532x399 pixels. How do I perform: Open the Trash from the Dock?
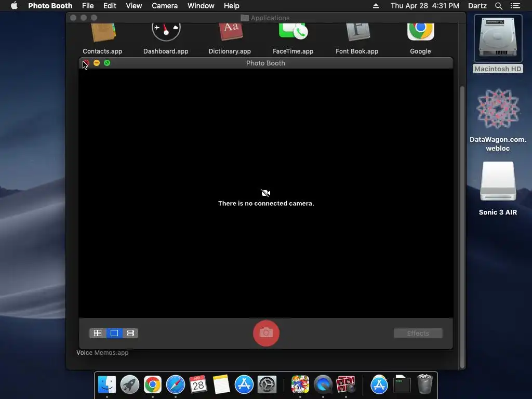[425, 385]
